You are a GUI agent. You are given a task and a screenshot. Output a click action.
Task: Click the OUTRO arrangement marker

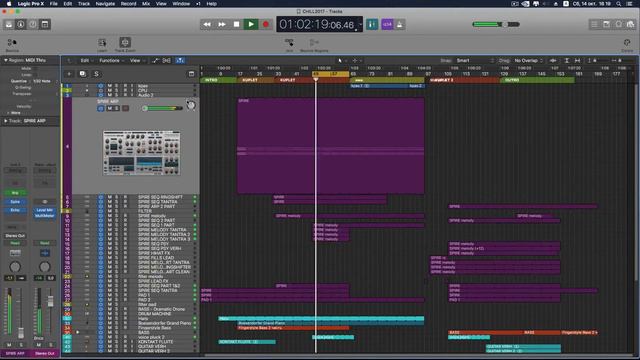(x=537, y=80)
